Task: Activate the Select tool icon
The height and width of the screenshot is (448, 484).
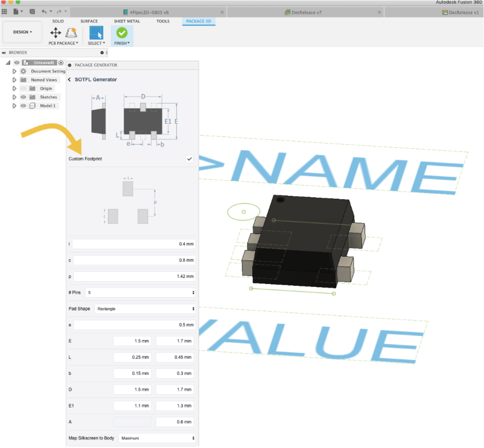Action: click(96, 33)
